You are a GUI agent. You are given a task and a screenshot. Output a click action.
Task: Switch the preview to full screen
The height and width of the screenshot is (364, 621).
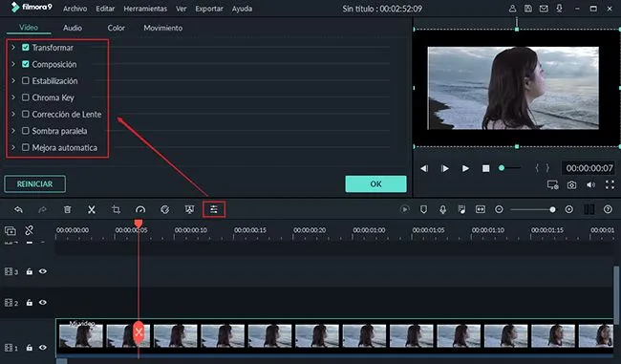coord(610,185)
